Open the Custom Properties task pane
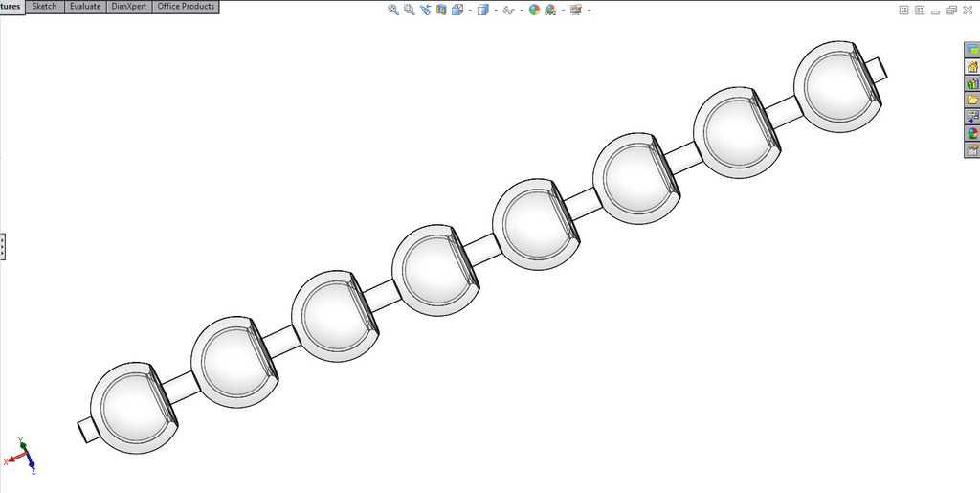980x493 pixels. point(972,150)
